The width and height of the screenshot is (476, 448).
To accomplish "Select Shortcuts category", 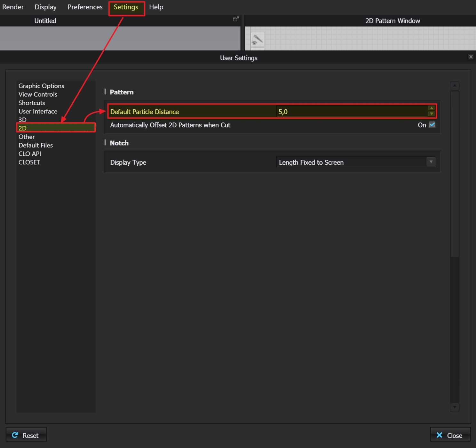I will pyautogui.click(x=32, y=103).
